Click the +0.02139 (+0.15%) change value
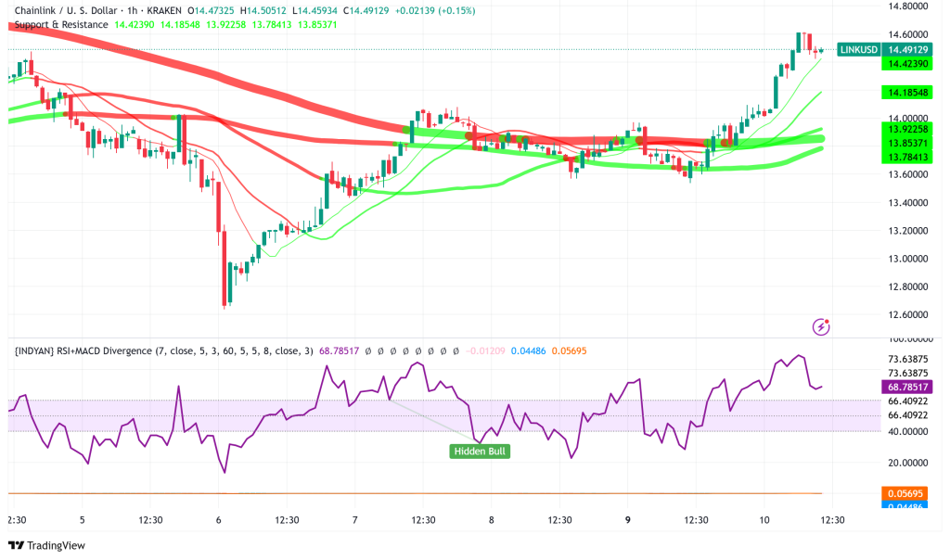The height and width of the screenshot is (560, 950). pos(435,10)
